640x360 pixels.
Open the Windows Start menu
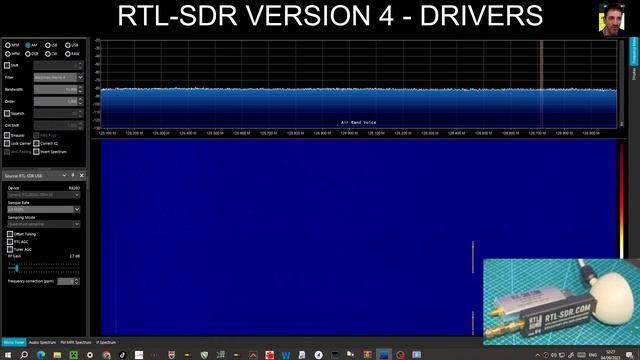[8, 355]
